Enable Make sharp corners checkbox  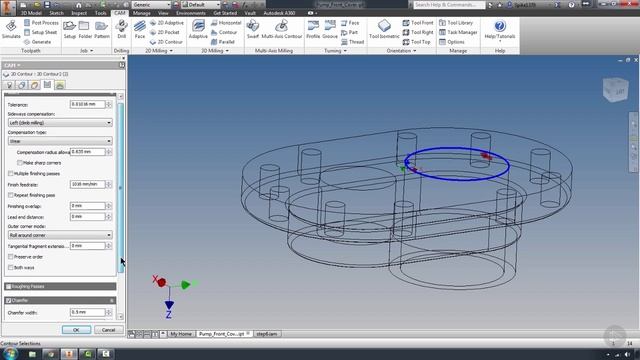(20, 162)
